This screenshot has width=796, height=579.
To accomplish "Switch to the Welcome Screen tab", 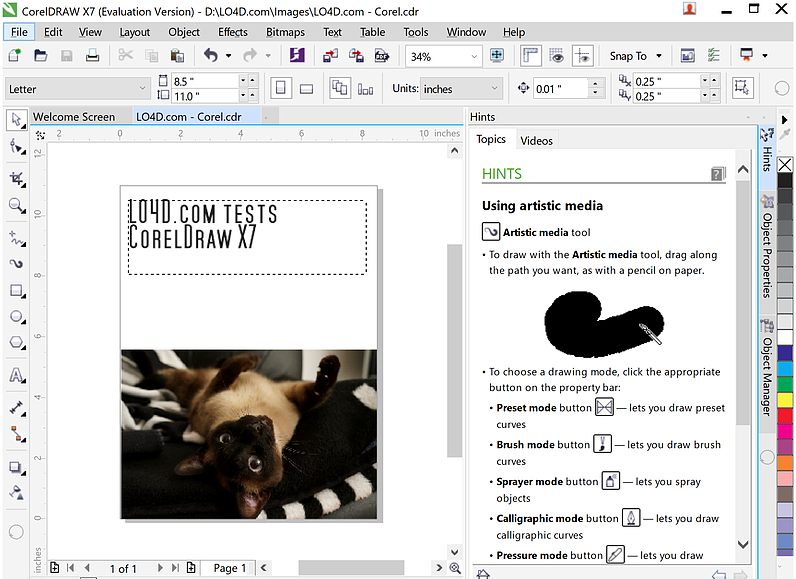I will click(x=74, y=117).
